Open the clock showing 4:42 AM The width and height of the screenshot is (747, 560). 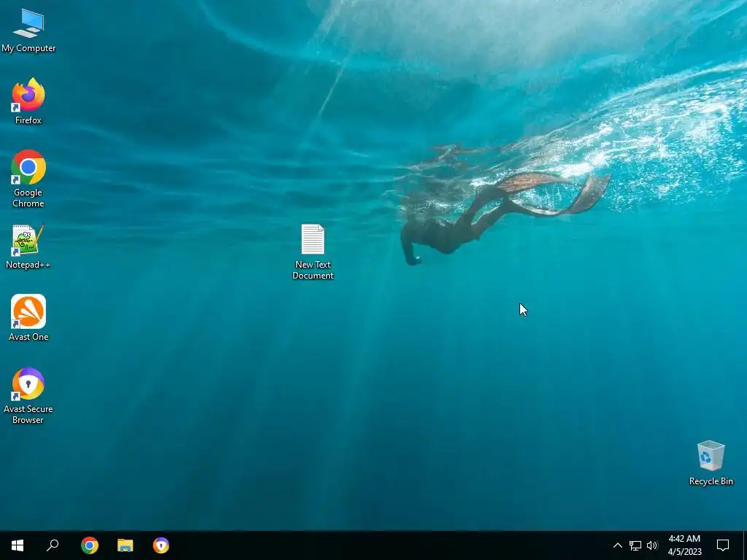684,545
